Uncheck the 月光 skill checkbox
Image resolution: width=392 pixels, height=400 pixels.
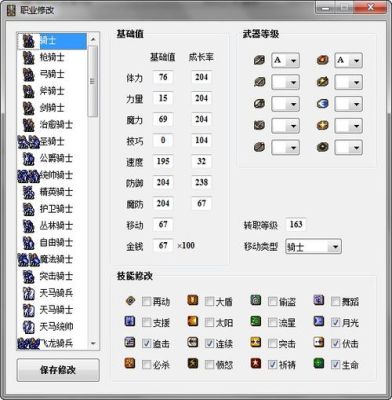pos(335,322)
